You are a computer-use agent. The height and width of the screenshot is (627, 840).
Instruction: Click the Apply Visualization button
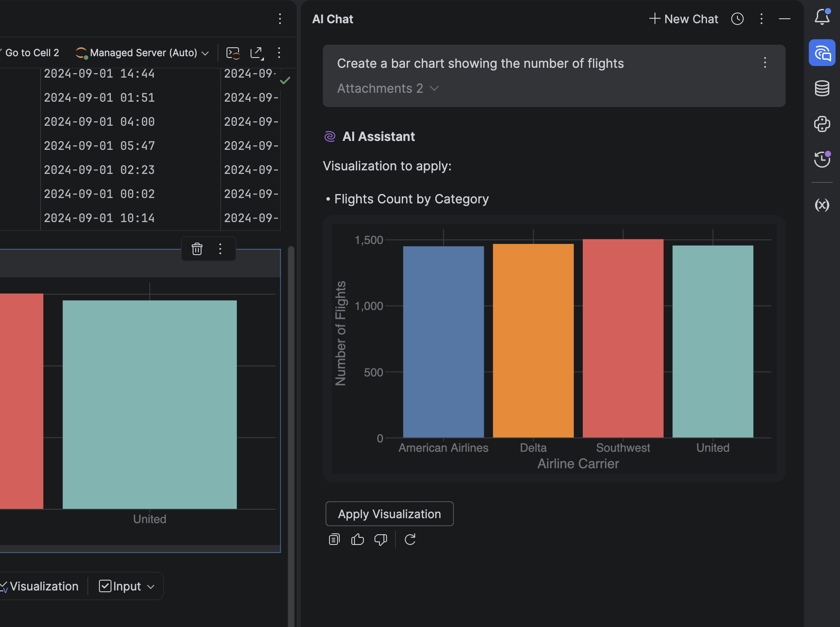[x=389, y=514]
